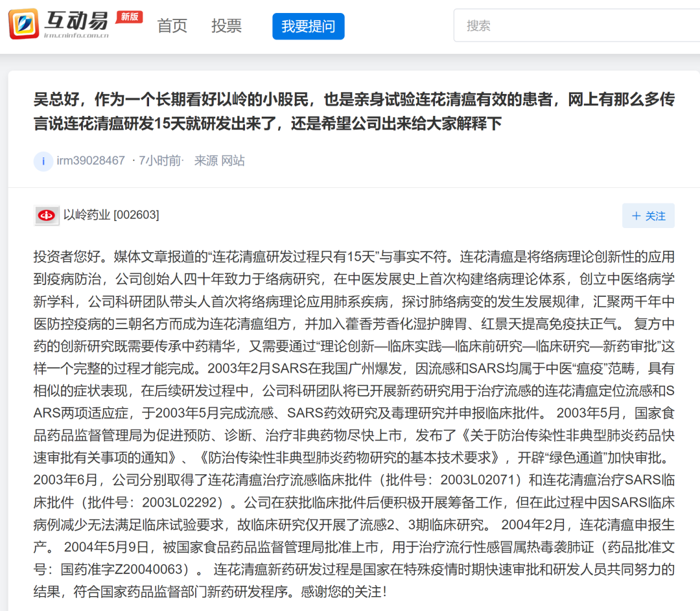Click the circular avatar beside irm39028467
The image size is (700, 611).
(43, 161)
